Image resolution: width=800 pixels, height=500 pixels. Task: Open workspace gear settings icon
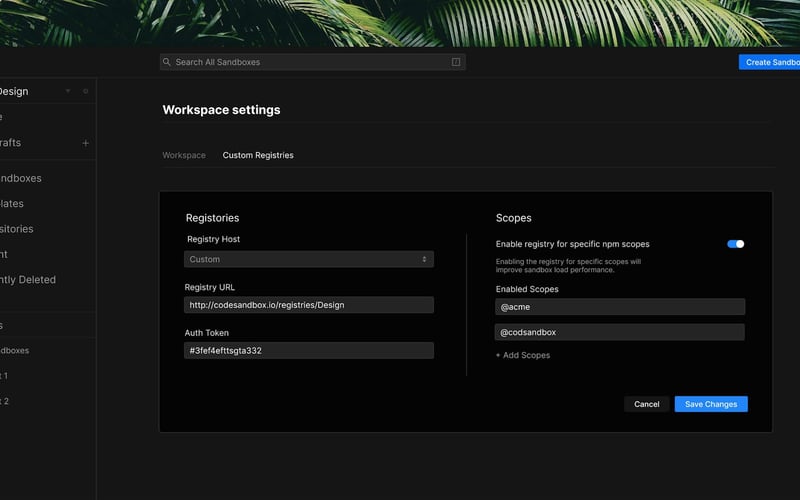(x=86, y=91)
